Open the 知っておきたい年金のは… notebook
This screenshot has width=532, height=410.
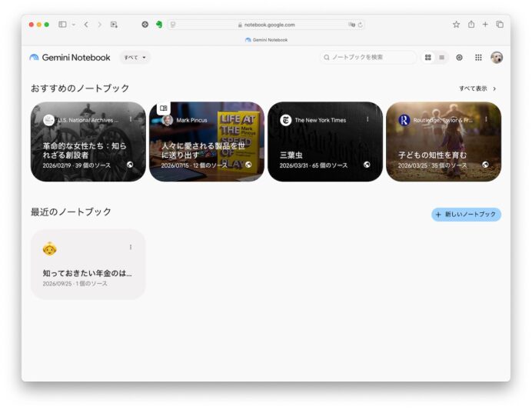[88, 265]
